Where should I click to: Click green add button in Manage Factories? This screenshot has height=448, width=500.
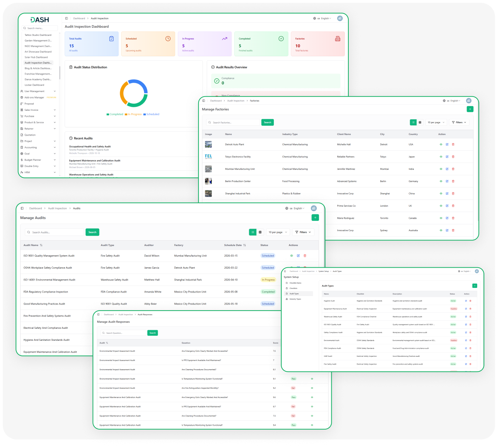470,109
